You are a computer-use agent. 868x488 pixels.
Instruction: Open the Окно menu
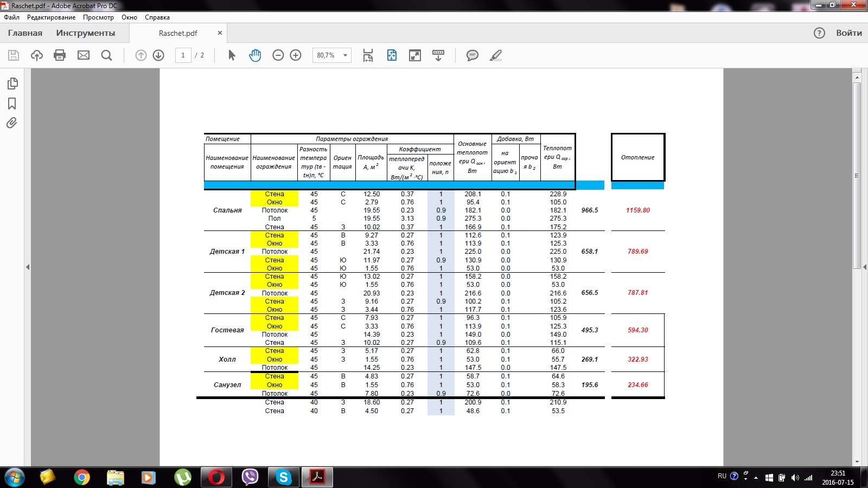130,17
